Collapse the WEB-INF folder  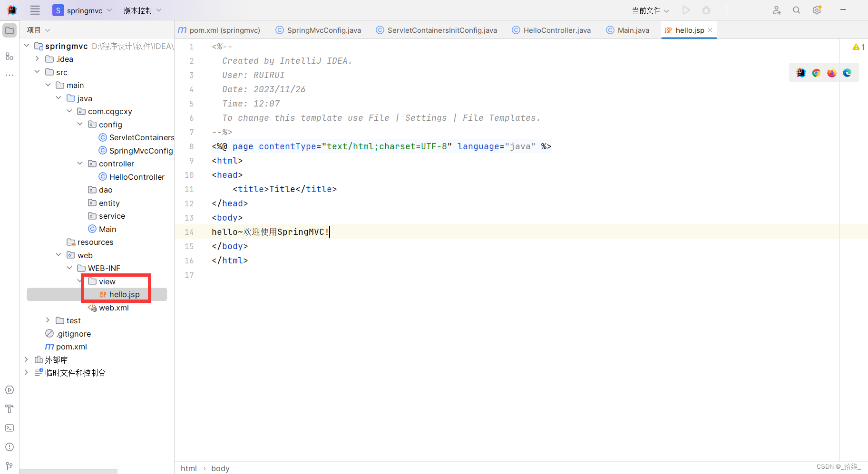click(69, 268)
